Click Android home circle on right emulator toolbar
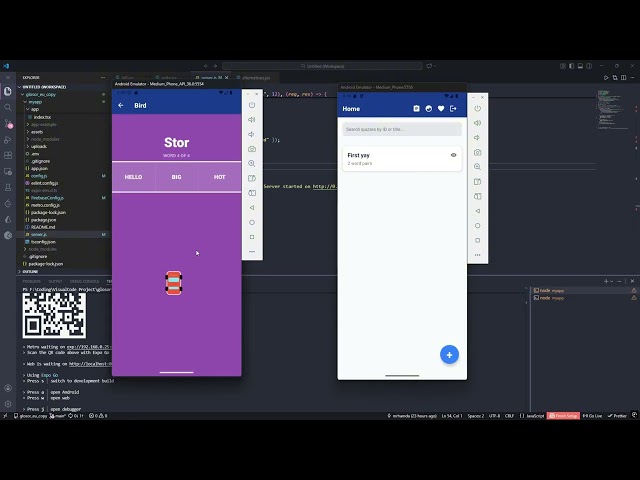Image resolution: width=640 pixels, height=480 pixels. coord(478,226)
